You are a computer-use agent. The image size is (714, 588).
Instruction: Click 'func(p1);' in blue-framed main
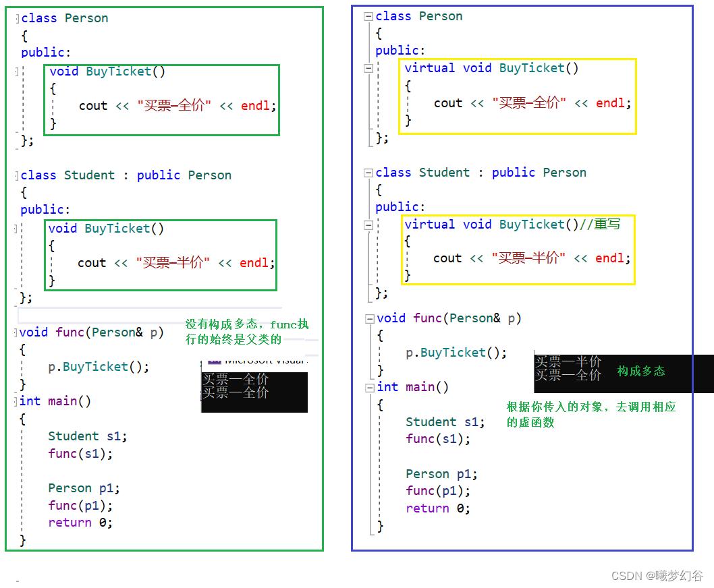pyautogui.click(x=437, y=491)
